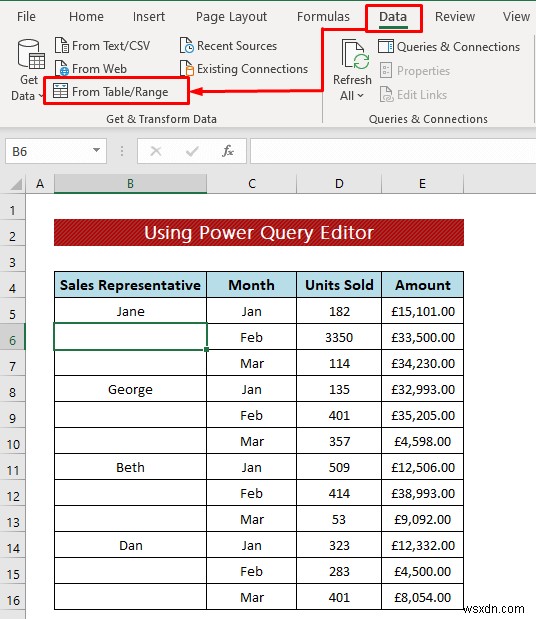Image resolution: width=536 pixels, height=619 pixels.
Task: Click the Sales Representative header cell
Action: coord(130,285)
